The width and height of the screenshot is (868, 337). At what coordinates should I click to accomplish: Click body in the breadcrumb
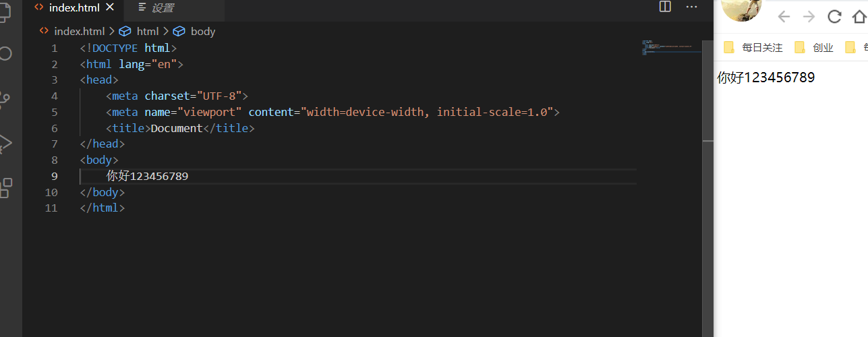click(203, 31)
